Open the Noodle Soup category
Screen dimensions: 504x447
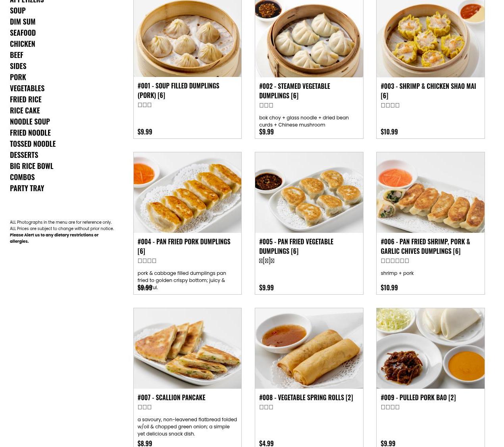pos(30,121)
